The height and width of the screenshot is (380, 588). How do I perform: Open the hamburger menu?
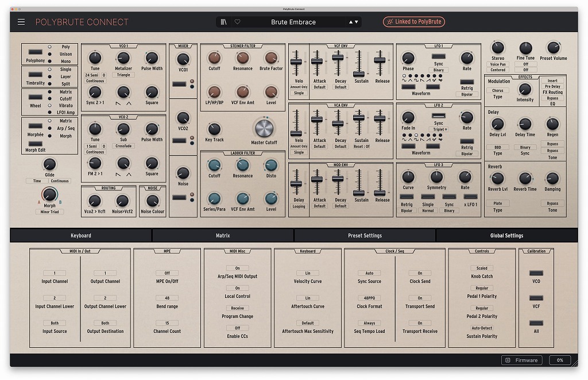[x=21, y=22]
